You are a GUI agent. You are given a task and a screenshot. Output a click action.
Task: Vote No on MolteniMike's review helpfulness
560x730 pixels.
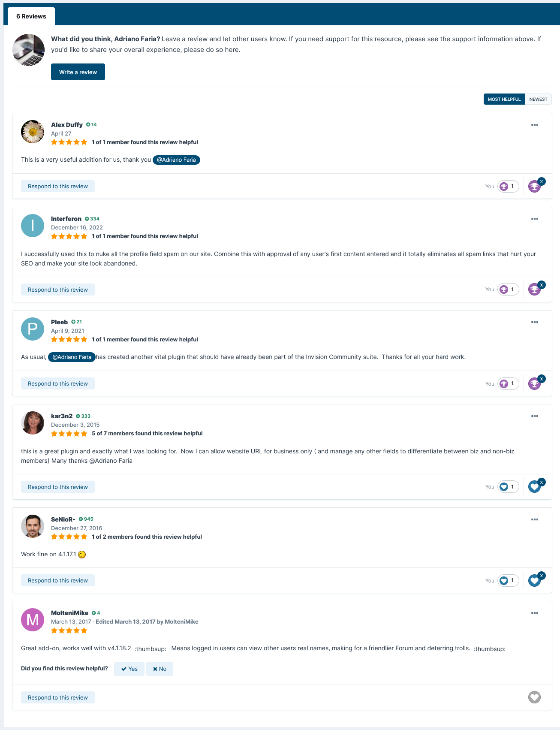coord(160,669)
